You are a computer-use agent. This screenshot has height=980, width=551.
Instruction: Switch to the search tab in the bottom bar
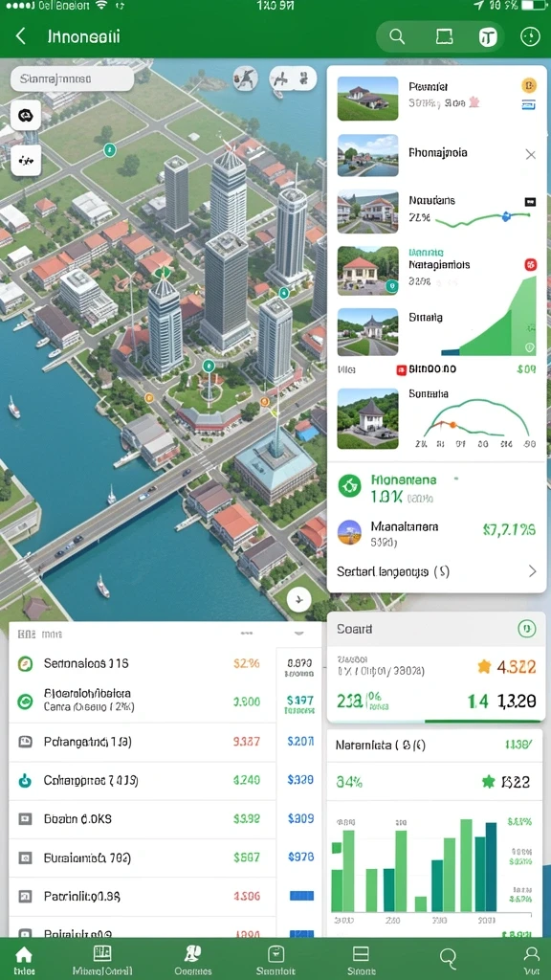[448, 957]
